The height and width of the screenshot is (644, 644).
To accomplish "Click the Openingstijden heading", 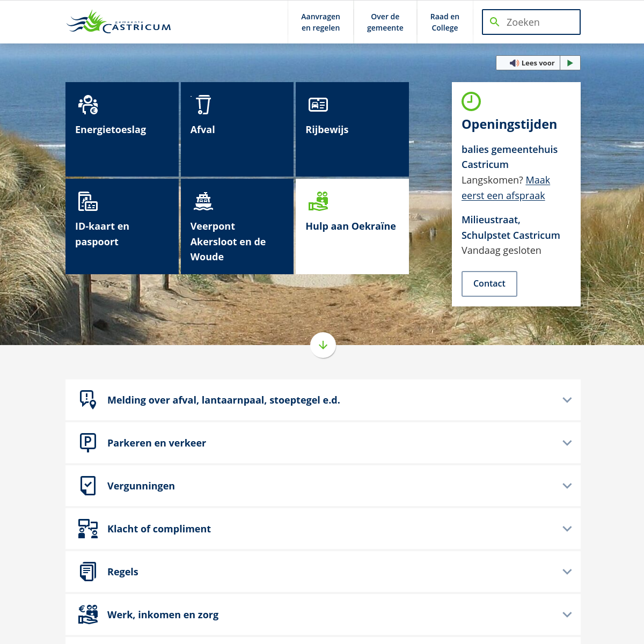I will pos(509,124).
